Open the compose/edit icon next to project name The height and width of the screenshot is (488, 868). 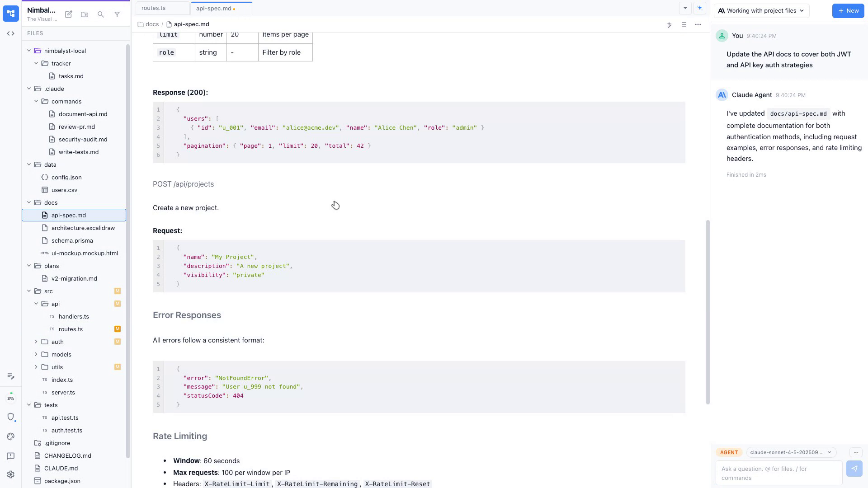(x=68, y=14)
